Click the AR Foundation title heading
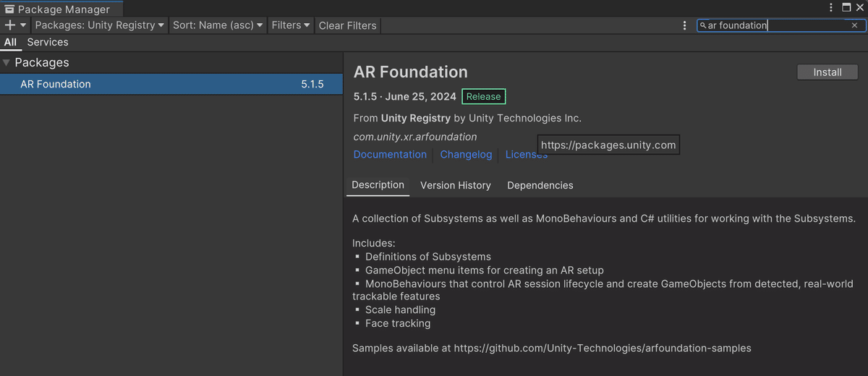 tap(411, 72)
